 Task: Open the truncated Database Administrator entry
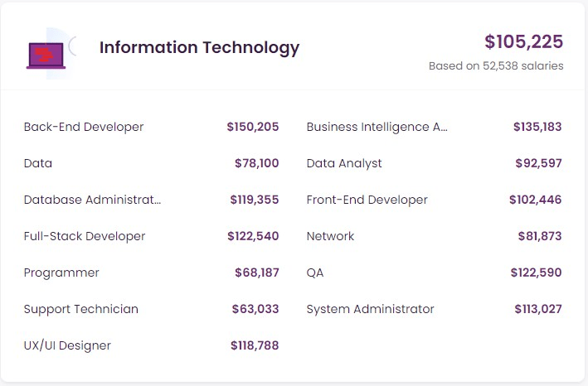click(93, 200)
